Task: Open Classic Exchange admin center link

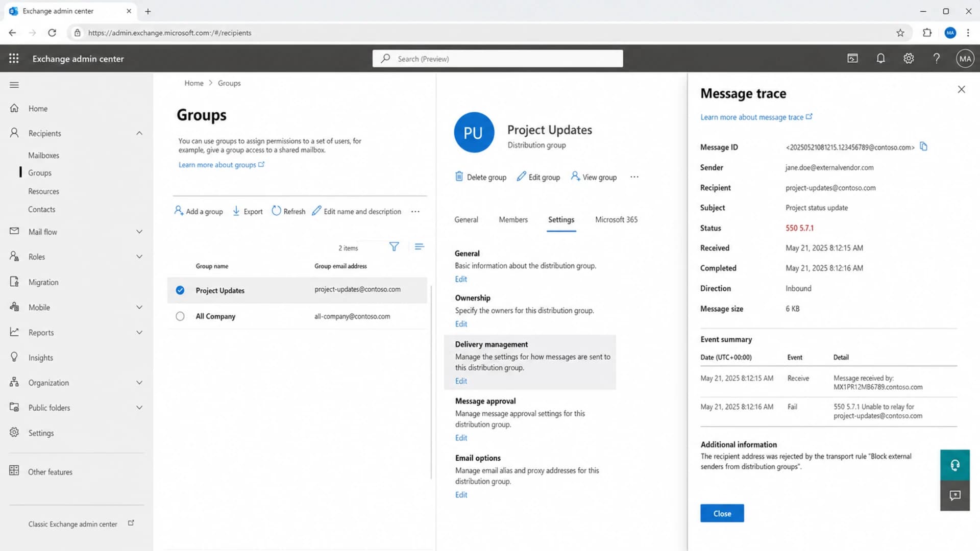Action: click(x=81, y=524)
